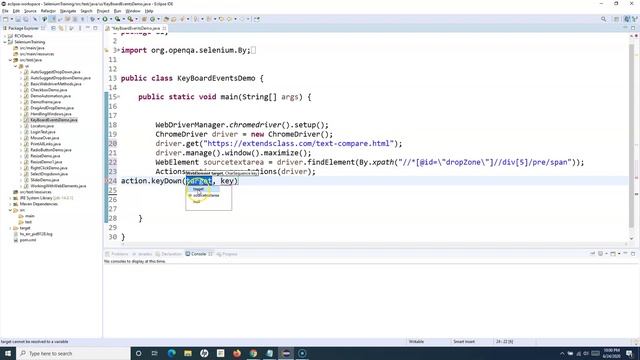Image resolution: width=640 pixels, height=360 pixels.
Task: Open the External Tools dropdown arrow
Action: (x=136, y=19)
